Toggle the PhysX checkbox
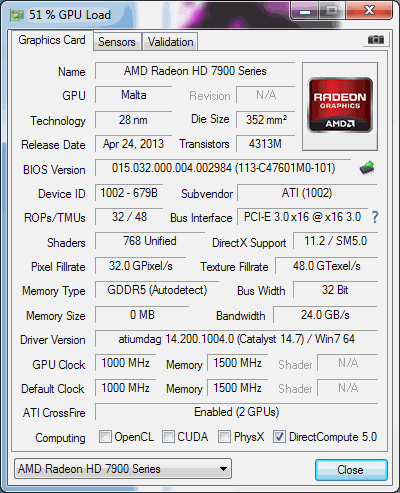Image resolution: width=400 pixels, height=493 pixels. click(x=224, y=437)
